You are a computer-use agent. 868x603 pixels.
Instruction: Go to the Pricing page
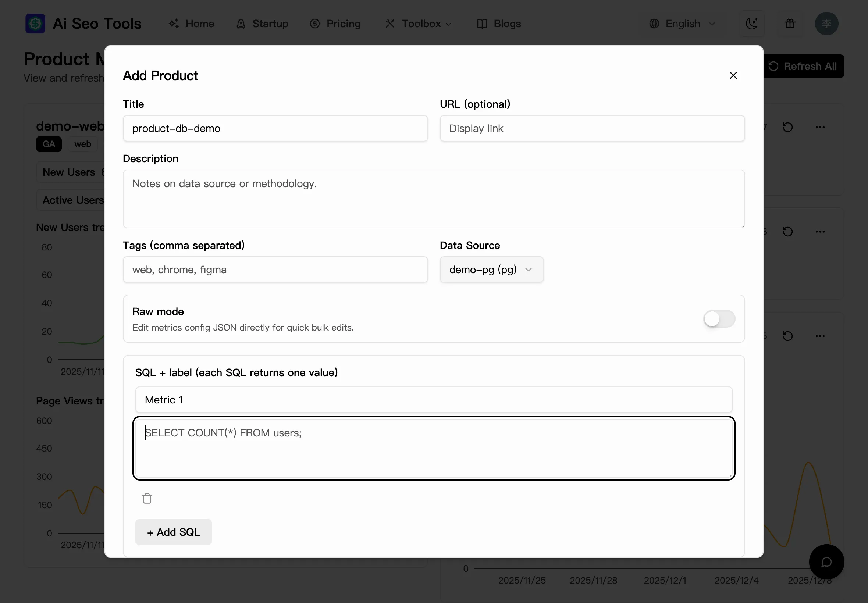[x=335, y=24]
